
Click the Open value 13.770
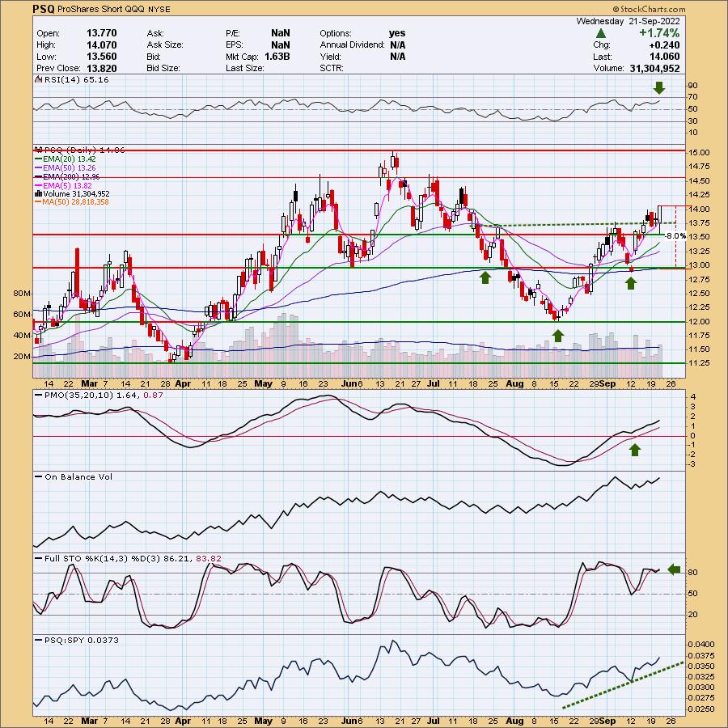coord(102,33)
